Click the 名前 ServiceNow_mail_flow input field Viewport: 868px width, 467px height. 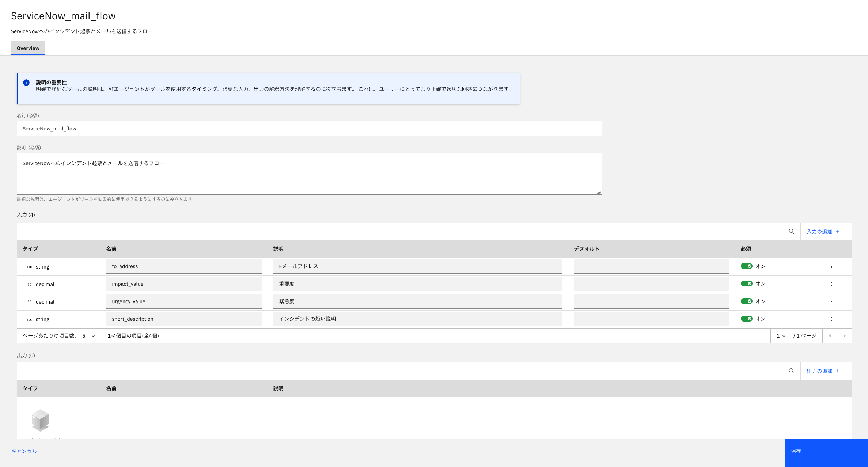tap(309, 129)
